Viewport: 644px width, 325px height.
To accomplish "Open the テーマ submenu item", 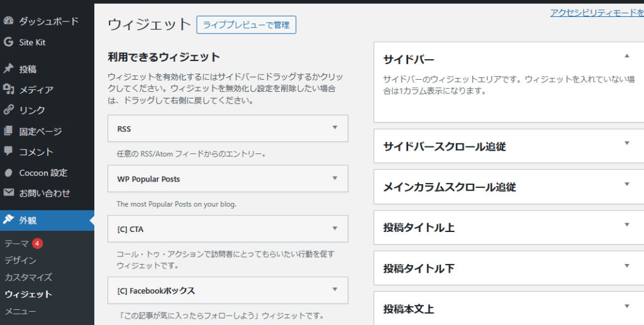I will coord(16,243).
